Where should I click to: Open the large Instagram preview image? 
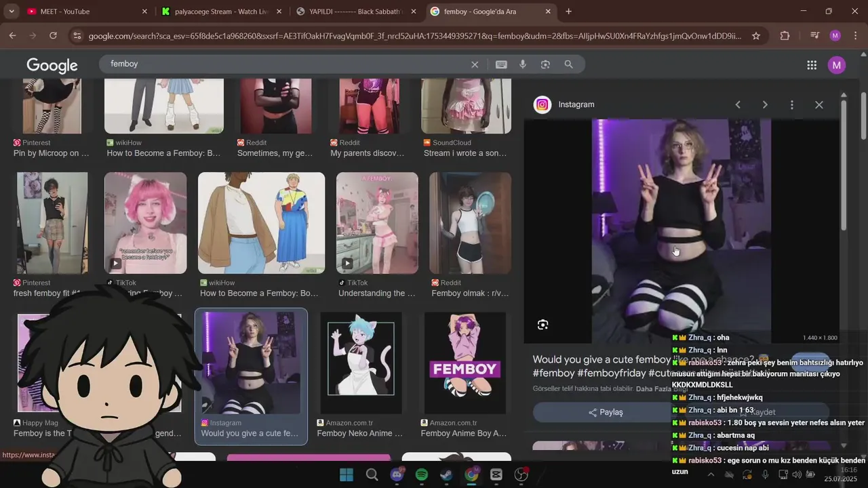[x=682, y=230]
